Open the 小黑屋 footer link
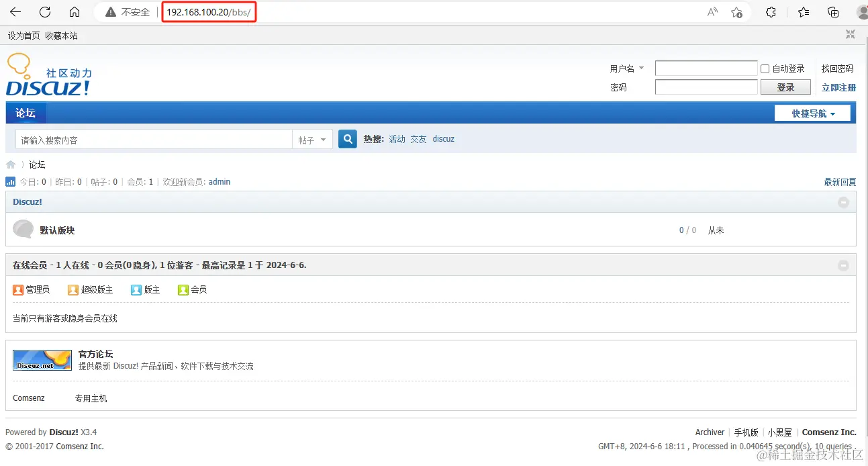The width and height of the screenshot is (868, 466). [780, 432]
